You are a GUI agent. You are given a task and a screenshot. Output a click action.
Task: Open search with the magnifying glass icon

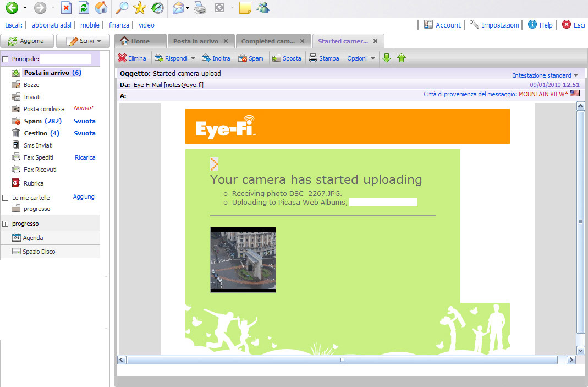tap(122, 8)
